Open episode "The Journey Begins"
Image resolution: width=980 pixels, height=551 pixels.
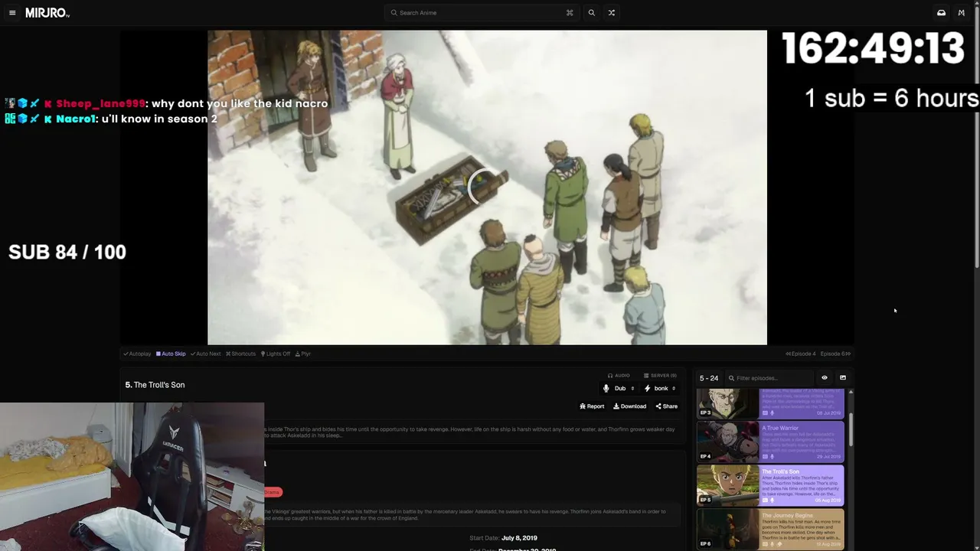(x=770, y=529)
